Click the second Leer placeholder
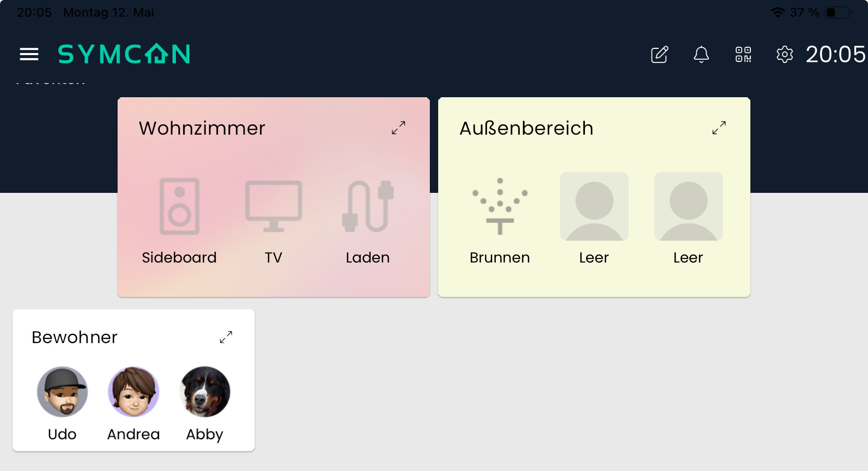Image resolution: width=868 pixels, height=471 pixels. click(x=688, y=206)
